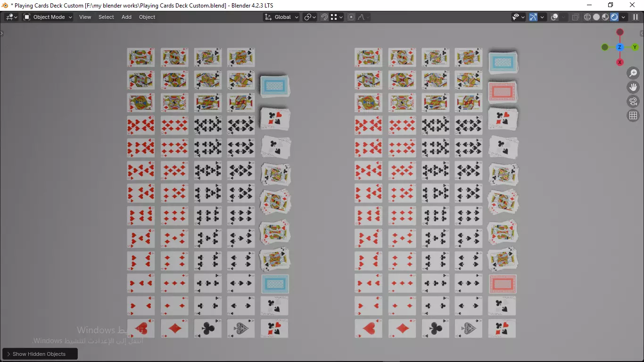Click the green Y axis gizmo
Image resolution: width=644 pixels, height=362 pixels.
tap(635, 47)
